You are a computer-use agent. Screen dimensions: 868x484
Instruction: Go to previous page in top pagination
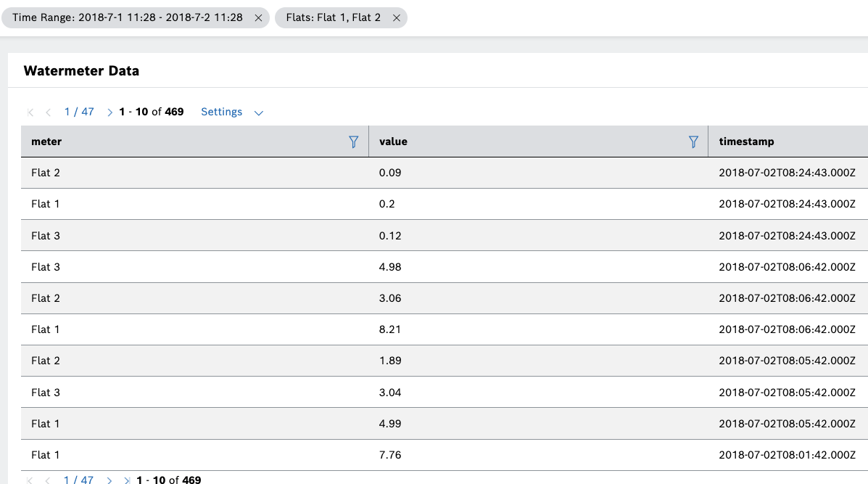click(x=48, y=112)
